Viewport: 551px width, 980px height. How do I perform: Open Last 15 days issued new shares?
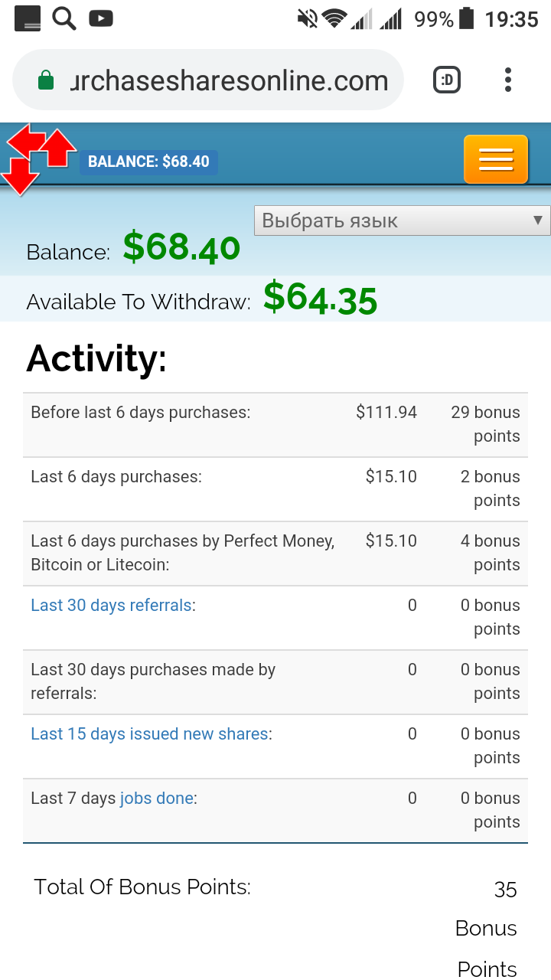click(149, 733)
